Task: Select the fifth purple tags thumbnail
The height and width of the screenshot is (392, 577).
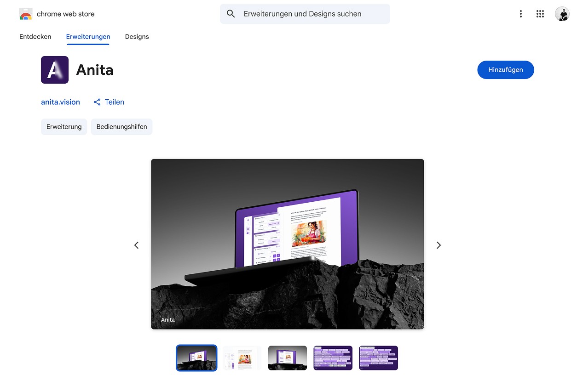Action: click(x=378, y=358)
